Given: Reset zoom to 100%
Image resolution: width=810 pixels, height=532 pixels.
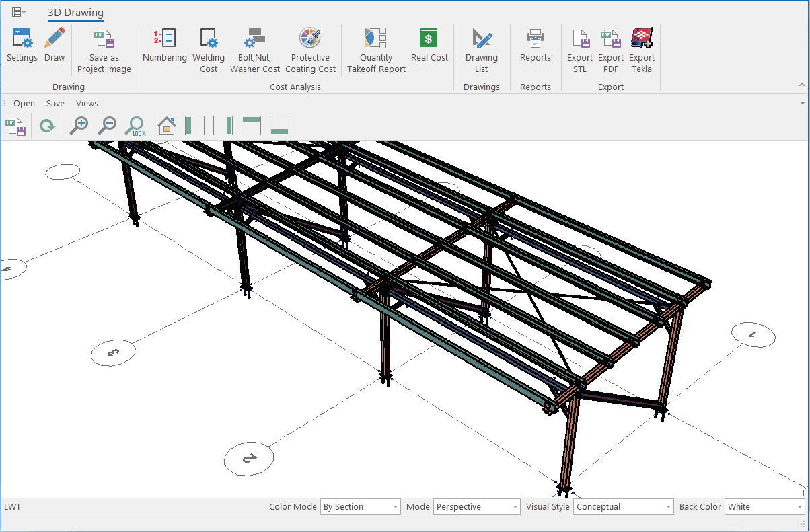Looking at the screenshot, I should [x=135, y=126].
